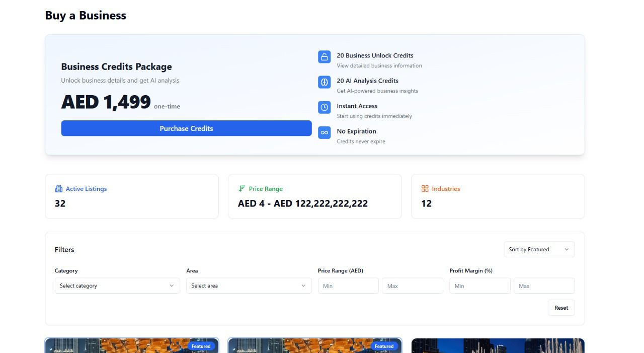
Task: Click the 'Price Range (AED)' filter label
Action: pyautogui.click(x=341, y=270)
